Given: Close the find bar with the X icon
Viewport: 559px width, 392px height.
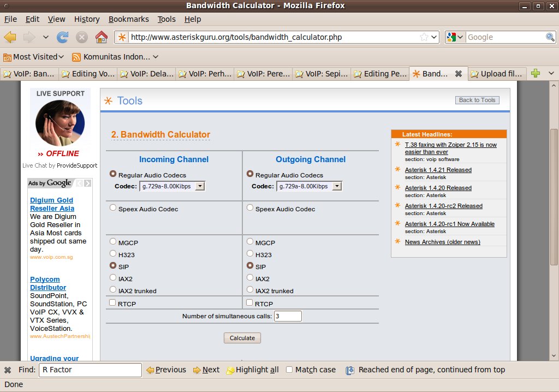Looking at the screenshot, I should (8, 370).
